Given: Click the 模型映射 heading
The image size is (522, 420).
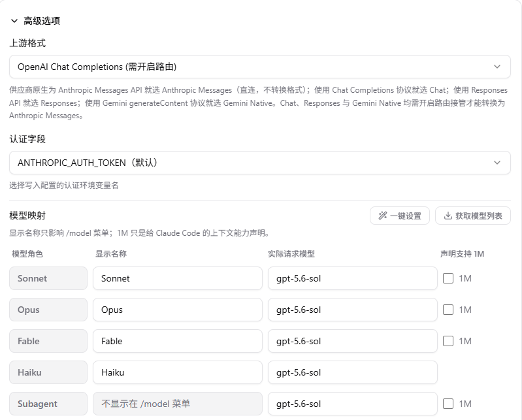Looking at the screenshot, I should click(27, 216).
